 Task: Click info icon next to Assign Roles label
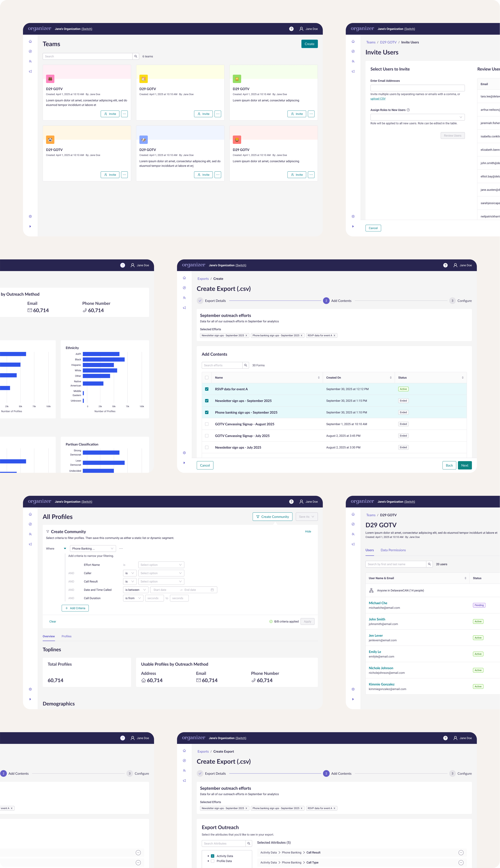click(x=408, y=110)
